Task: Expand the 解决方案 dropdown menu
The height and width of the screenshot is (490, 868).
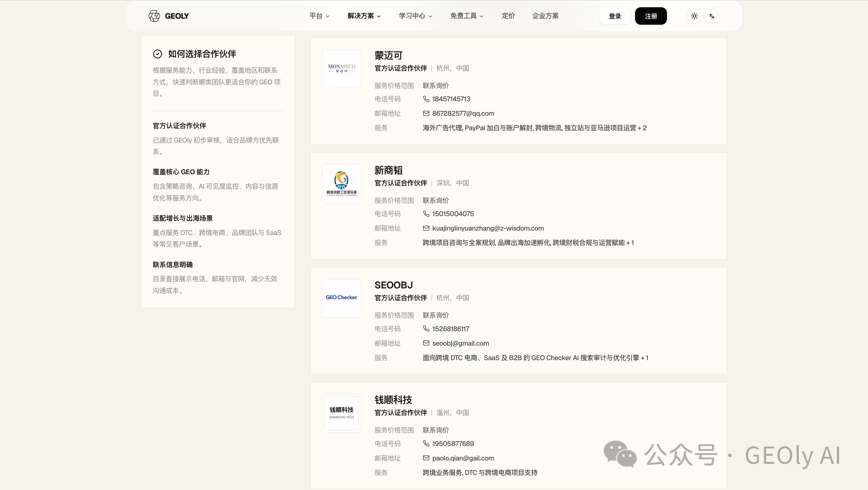Action: click(364, 16)
